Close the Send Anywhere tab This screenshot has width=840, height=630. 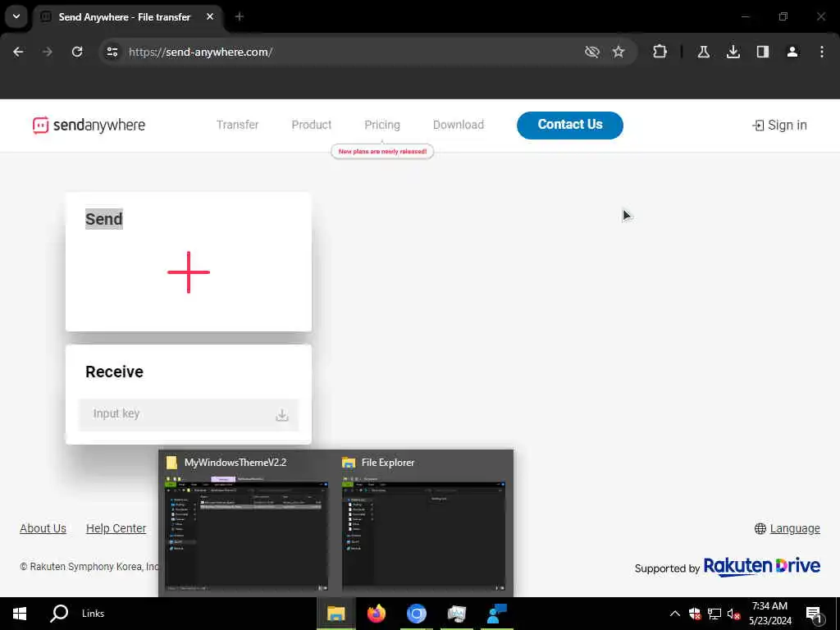(x=210, y=16)
